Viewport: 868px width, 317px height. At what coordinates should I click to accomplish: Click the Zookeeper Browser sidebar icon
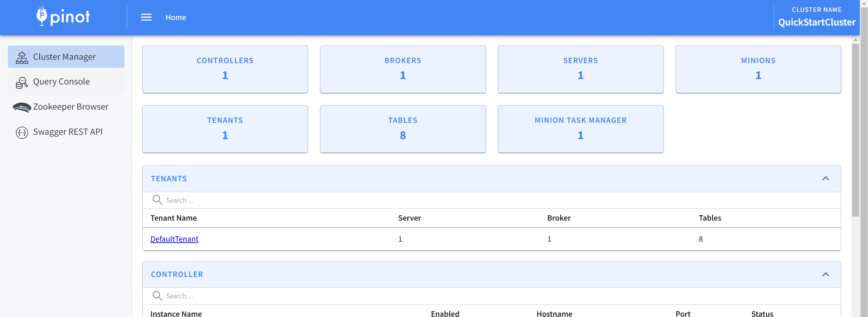(x=22, y=108)
